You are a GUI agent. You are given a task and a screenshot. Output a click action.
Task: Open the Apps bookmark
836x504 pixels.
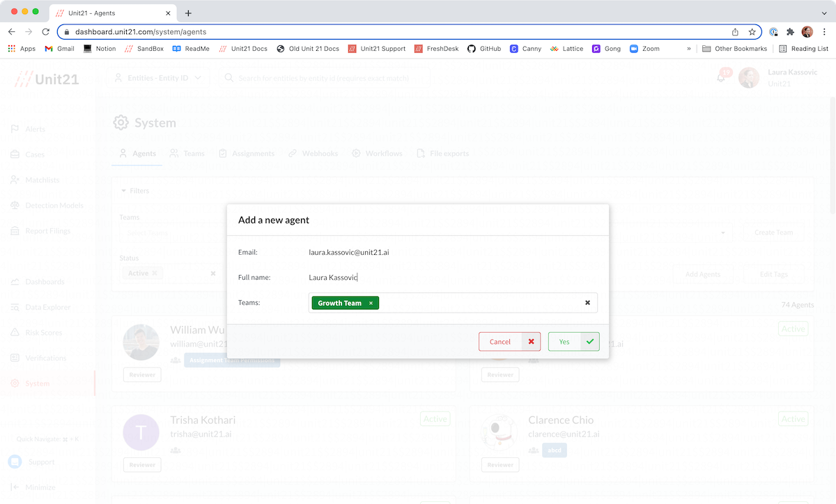coord(22,49)
